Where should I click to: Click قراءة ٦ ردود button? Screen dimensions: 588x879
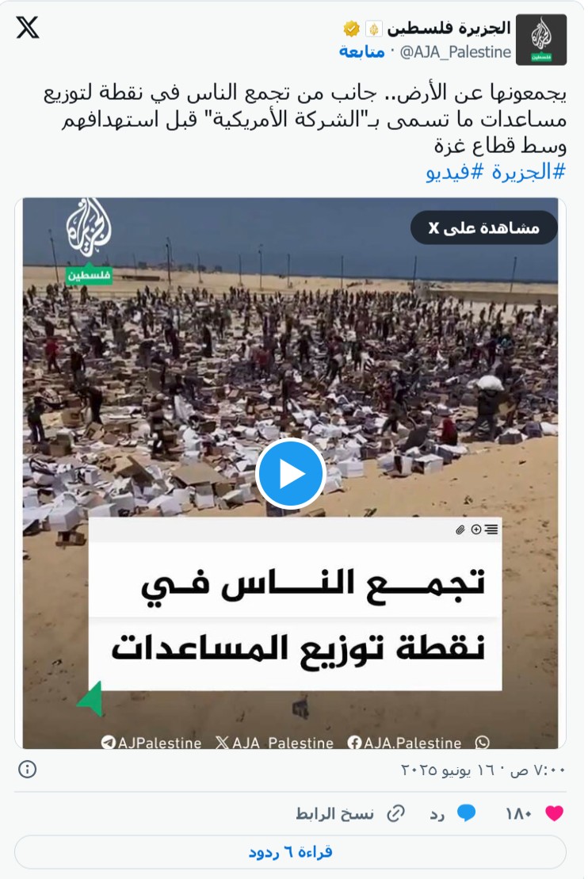[x=290, y=853]
